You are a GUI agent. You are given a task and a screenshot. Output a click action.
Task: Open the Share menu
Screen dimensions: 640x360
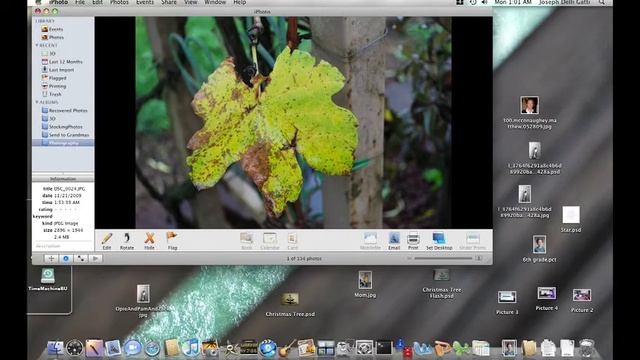169,2
